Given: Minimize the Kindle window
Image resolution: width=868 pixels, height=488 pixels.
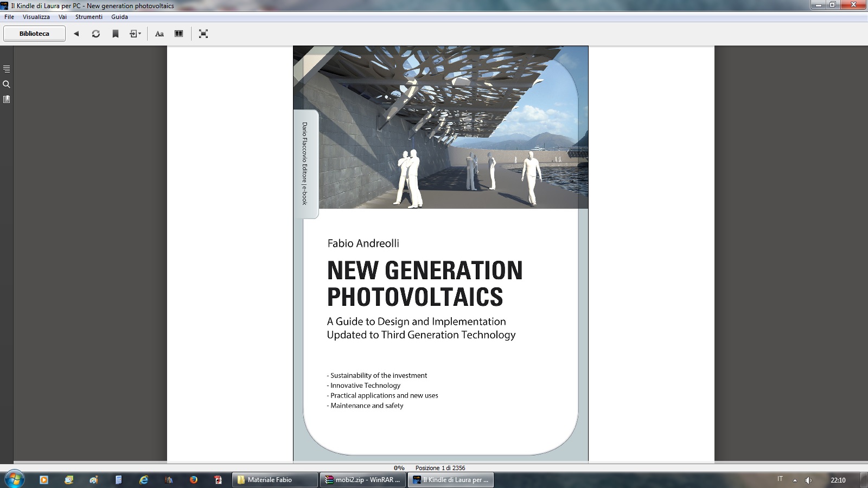Looking at the screenshot, I should coord(818,5).
